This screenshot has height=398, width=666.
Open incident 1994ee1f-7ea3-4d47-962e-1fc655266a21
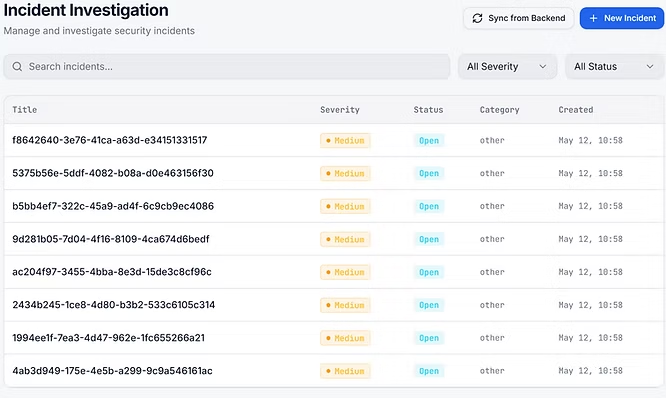coord(108,338)
